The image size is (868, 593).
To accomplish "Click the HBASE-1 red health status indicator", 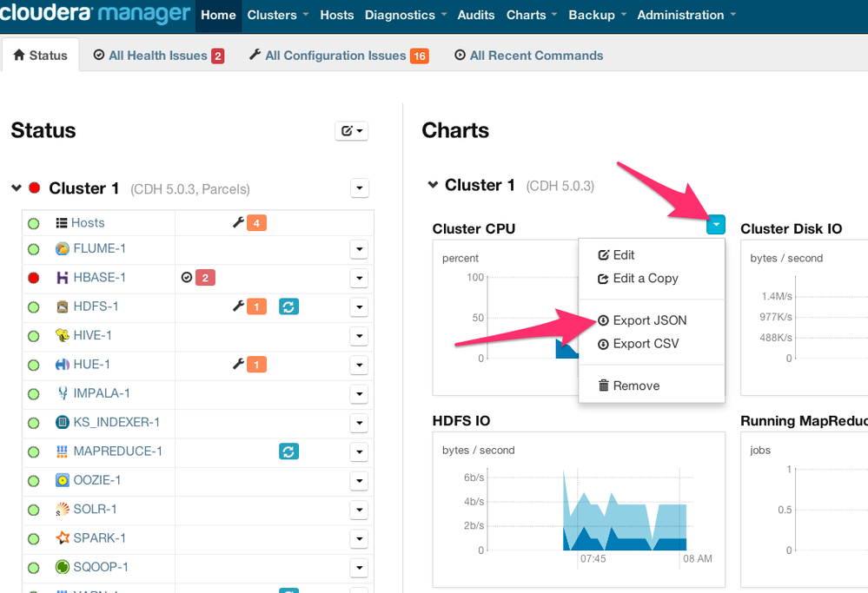I will click(34, 278).
